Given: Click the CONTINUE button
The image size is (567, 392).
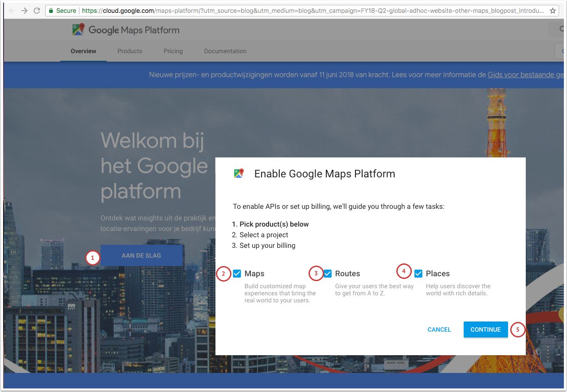Looking at the screenshot, I should (x=486, y=329).
